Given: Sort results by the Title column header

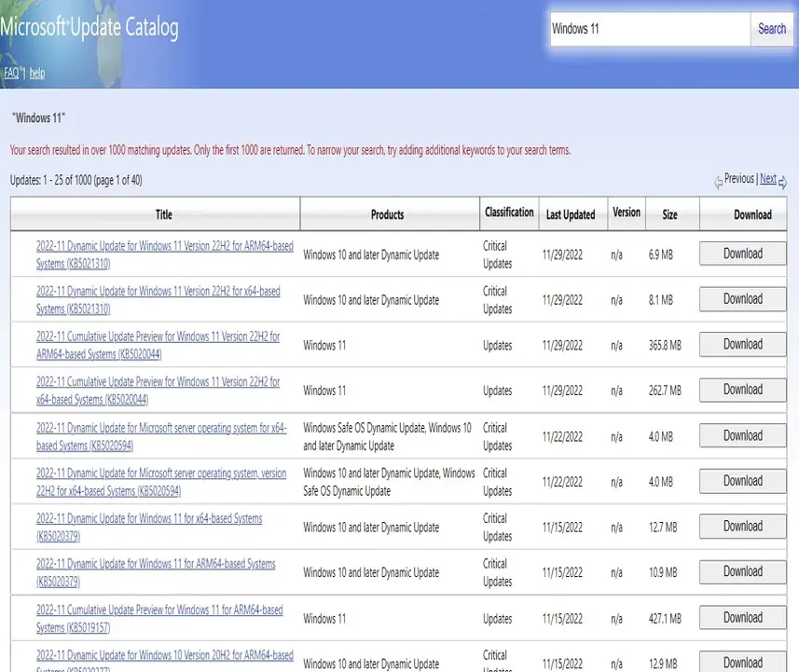Looking at the screenshot, I should [x=163, y=214].
